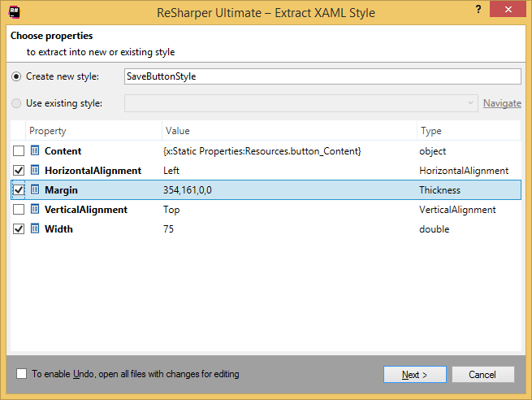532x400 pixels.
Task: Click the property icon beside HorizontalAlignment
Action: point(35,171)
